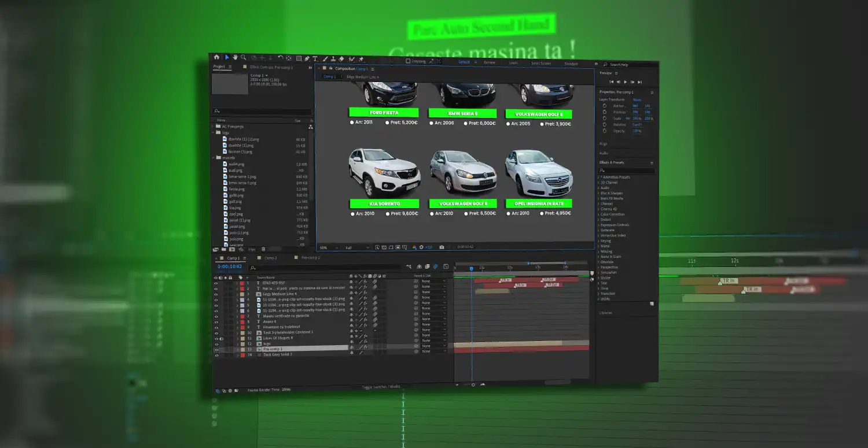Expand the Keying effects category

click(x=598, y=241)
